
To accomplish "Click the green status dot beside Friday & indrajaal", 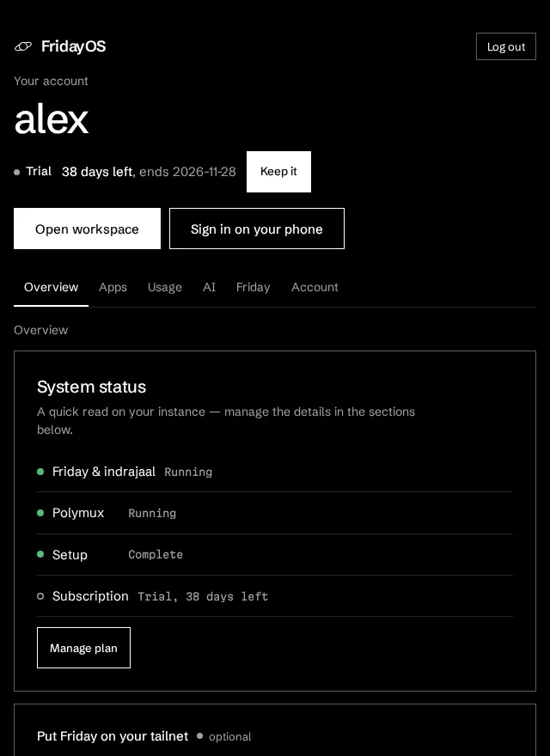I will 40,472.
